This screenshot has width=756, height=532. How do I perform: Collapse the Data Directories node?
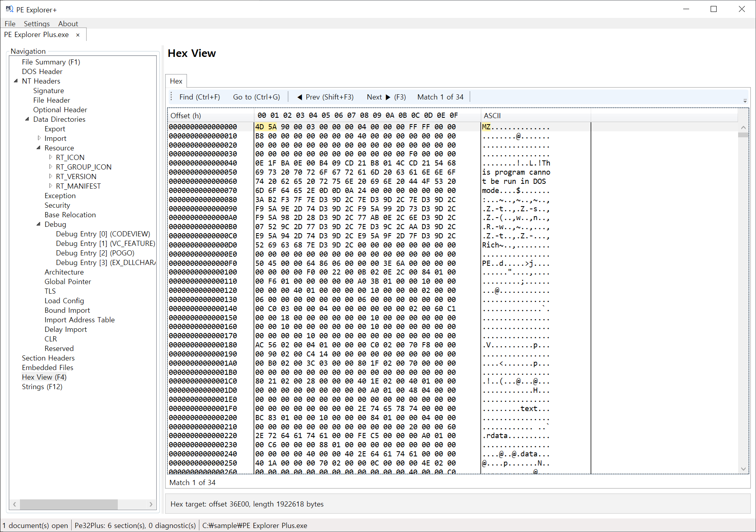click(x=27, y=119)
